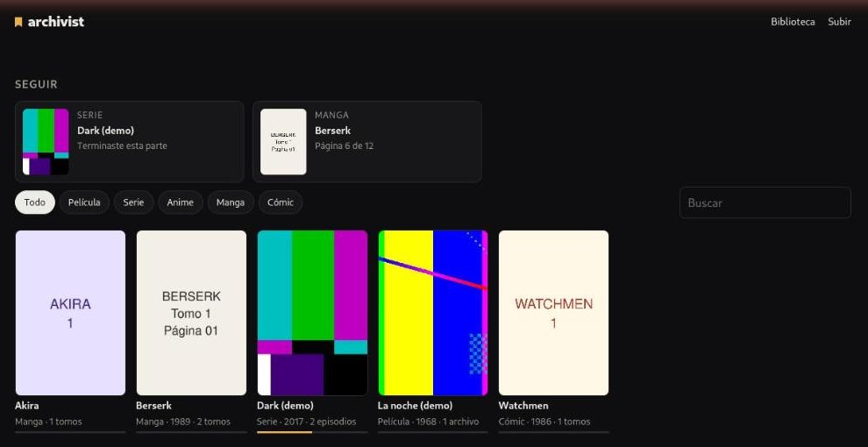Image resolution: width=868 pixels, height=447 pixels.
Task: Click the Dark (demo) thumbnail in Seguir
Action: click(x=46, y=142)
